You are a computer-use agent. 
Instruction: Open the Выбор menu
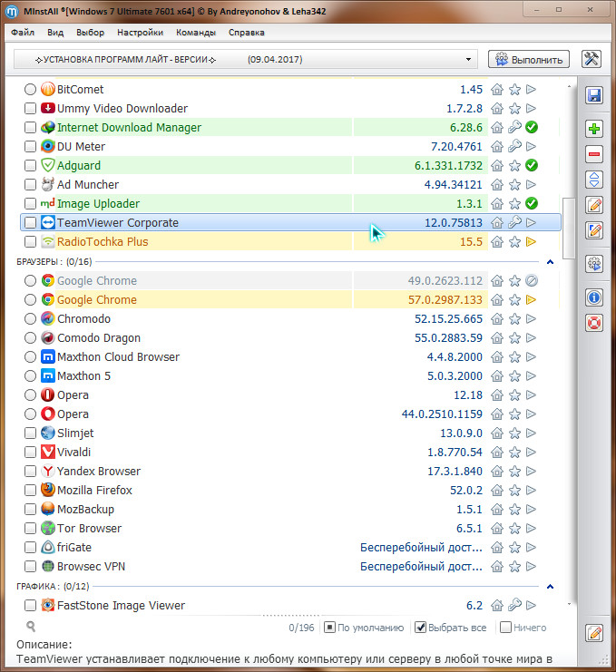click(90, 33)
